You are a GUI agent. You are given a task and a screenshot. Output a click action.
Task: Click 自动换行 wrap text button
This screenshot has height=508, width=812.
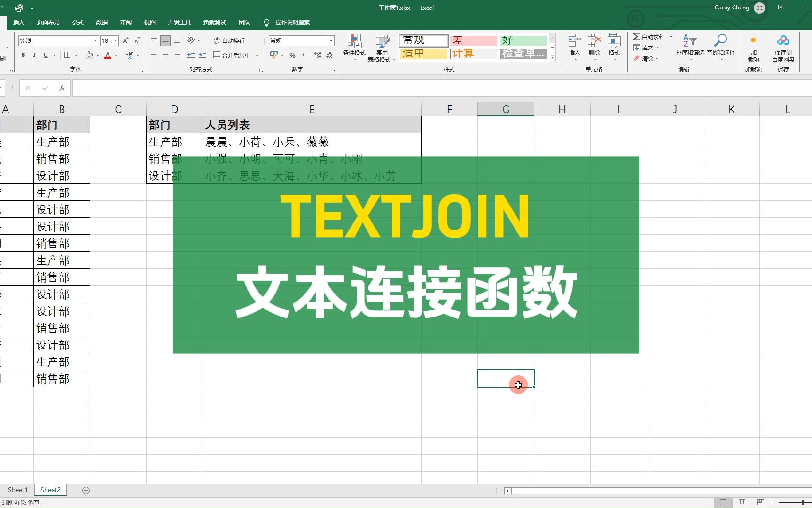229,40
